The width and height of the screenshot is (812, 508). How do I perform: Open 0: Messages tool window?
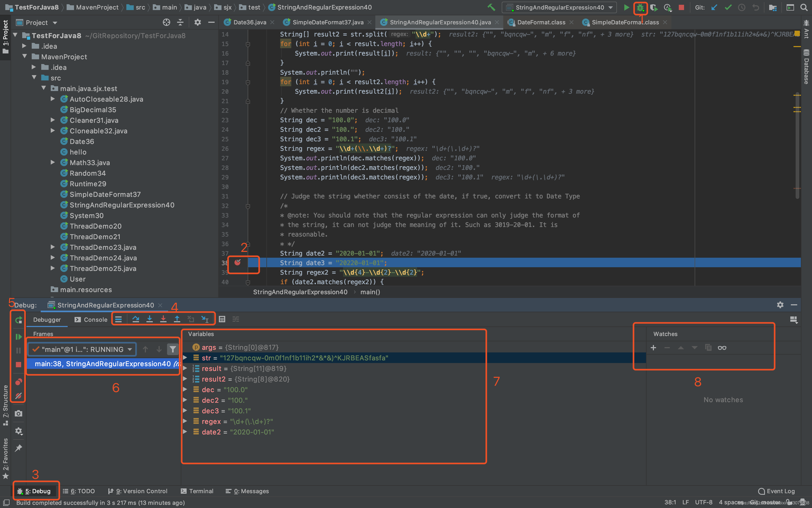tap(247, 491)
